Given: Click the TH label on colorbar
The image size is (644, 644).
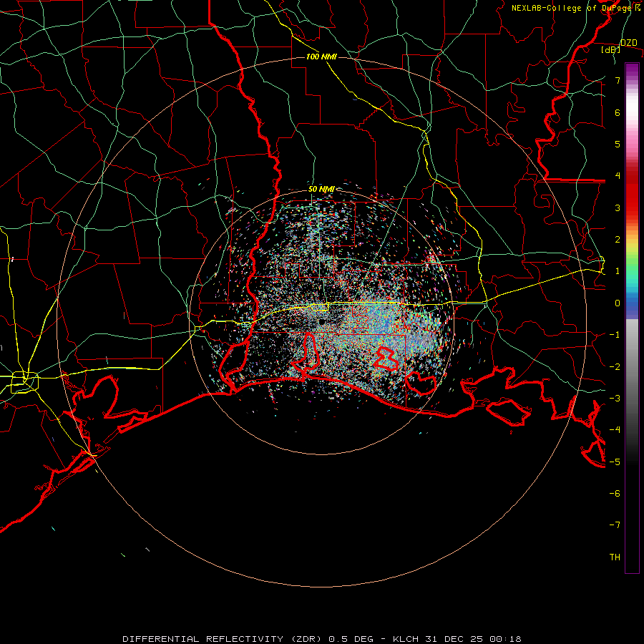Looking at the screenshot, I should [x=615, y=557].
